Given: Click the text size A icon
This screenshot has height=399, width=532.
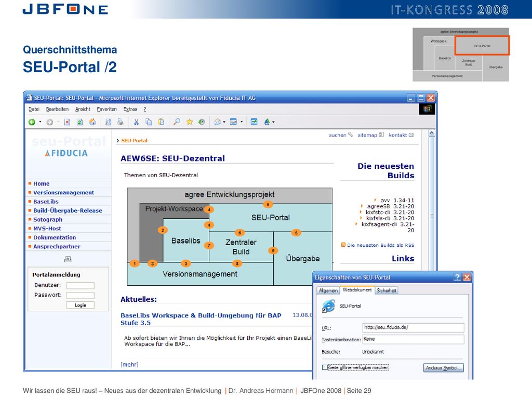Looking at the screenshot, I should 267,122.
